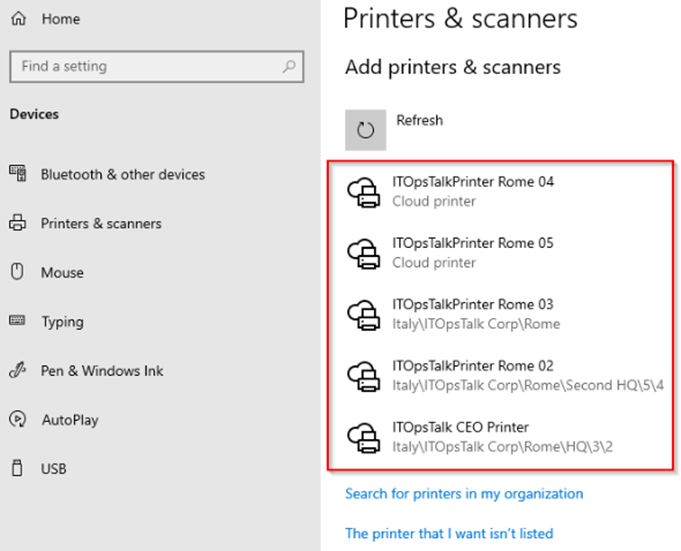This screenshot has width=681, height=551.
Task: Open Search for printers in my organization
Action: (464, 494)
